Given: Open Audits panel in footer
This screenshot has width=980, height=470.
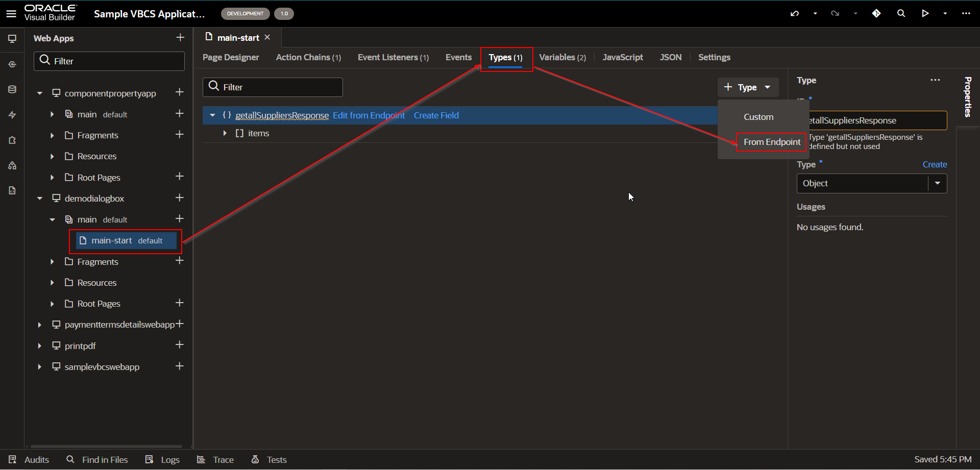Looking at the screenshot, I should [x=29, y=460].
